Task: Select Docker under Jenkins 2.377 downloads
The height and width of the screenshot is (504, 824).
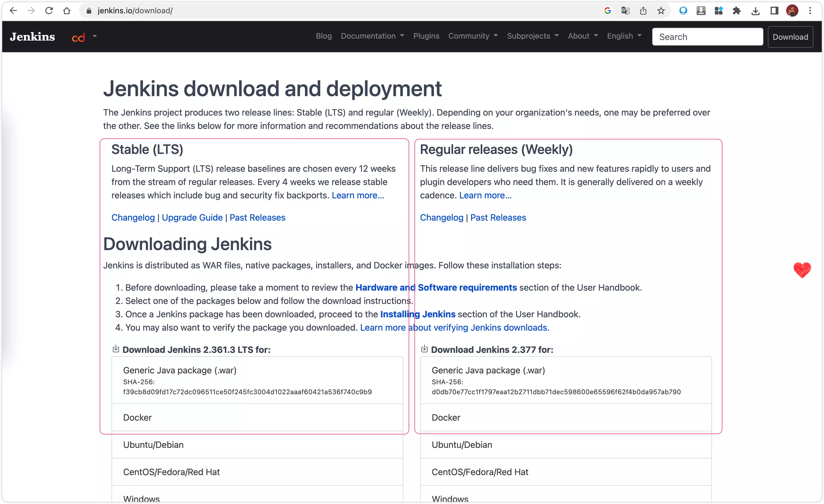Action: pyautogui.click(x=566, y=417)
